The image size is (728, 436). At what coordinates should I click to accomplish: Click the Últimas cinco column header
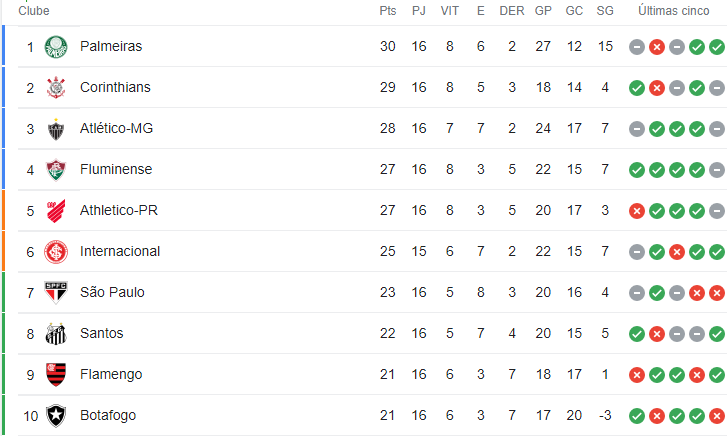[x=674, y=11]
